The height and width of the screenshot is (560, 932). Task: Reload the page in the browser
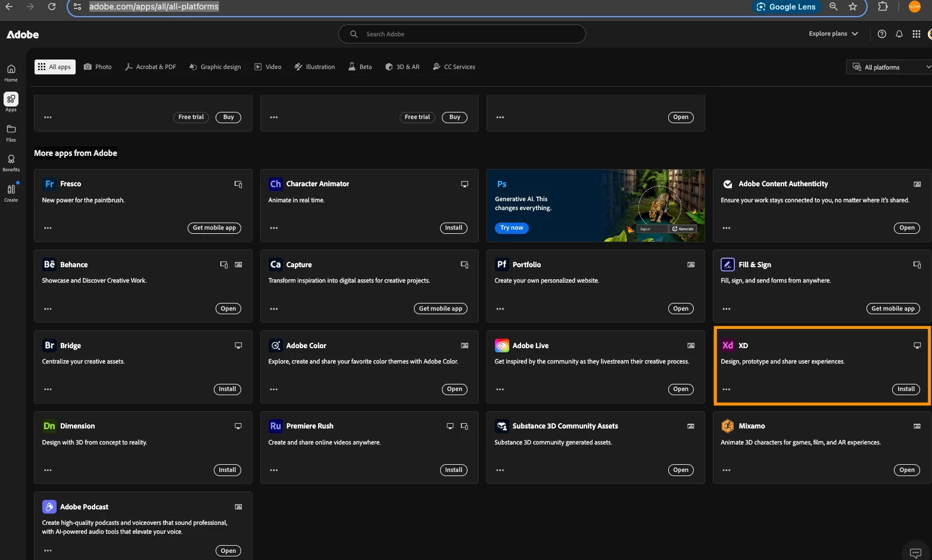[52, 7]
